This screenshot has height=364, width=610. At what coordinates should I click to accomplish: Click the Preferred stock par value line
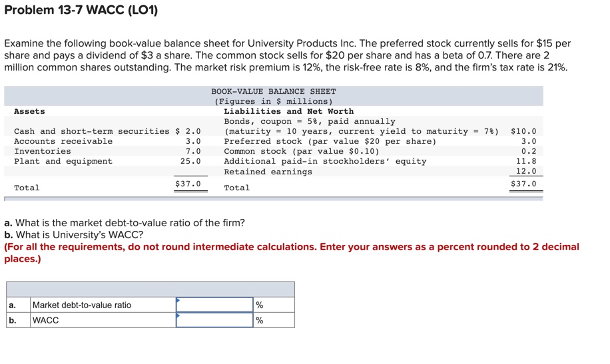tap(330, 141)
